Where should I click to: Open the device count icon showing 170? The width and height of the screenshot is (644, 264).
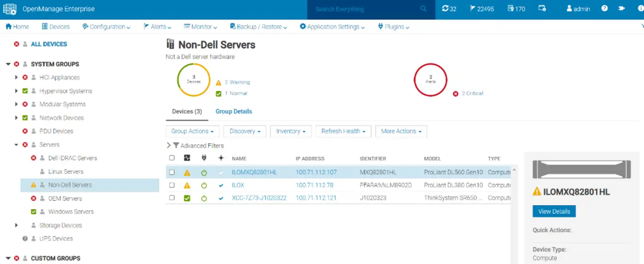tap(516, 9)
